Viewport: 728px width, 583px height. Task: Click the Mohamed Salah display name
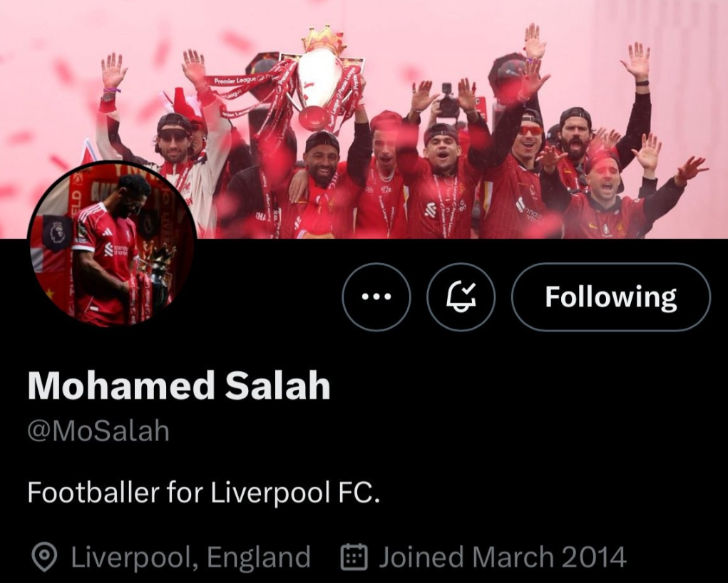tap(179, 386)
